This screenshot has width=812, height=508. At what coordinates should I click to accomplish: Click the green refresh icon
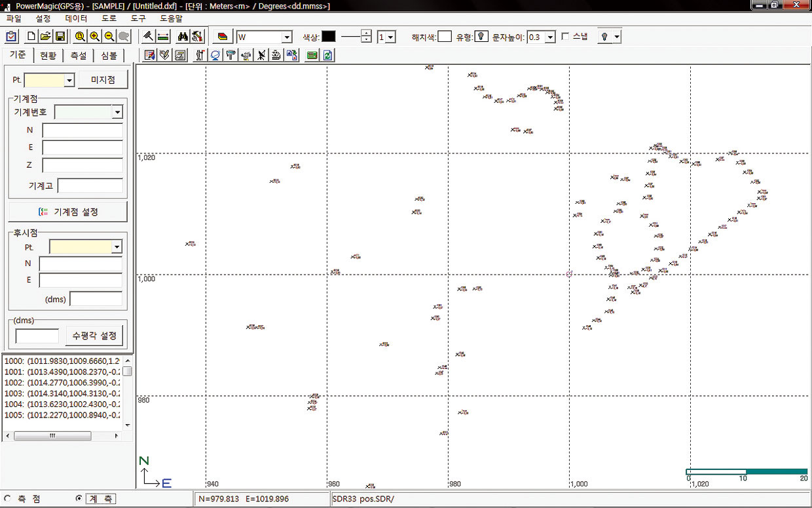pyautogui.click(x=327, y=56)
